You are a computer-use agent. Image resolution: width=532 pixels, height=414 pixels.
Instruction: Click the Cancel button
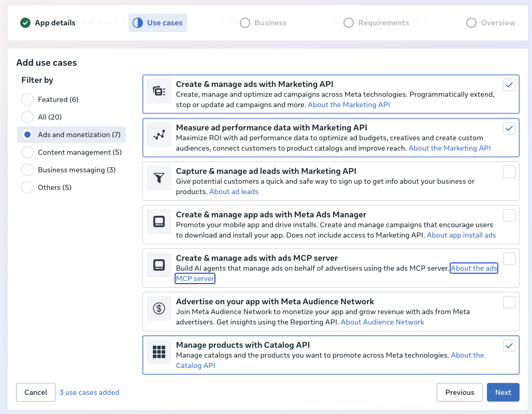click(x=36, y=392)
